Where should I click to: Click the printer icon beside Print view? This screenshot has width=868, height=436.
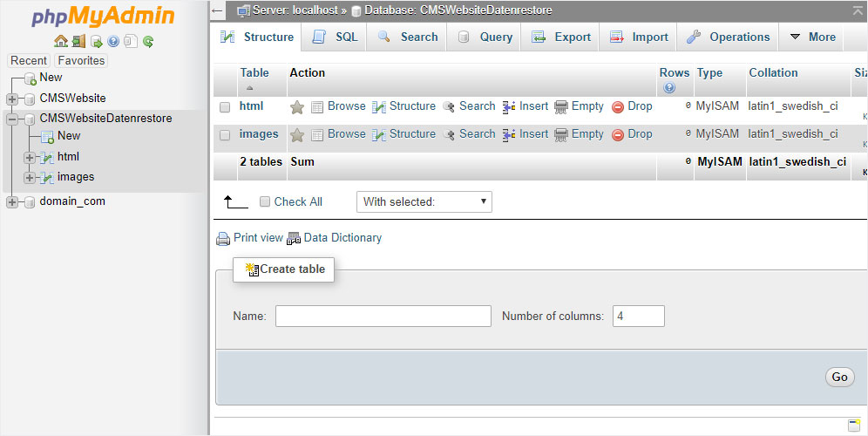point(223,239)
